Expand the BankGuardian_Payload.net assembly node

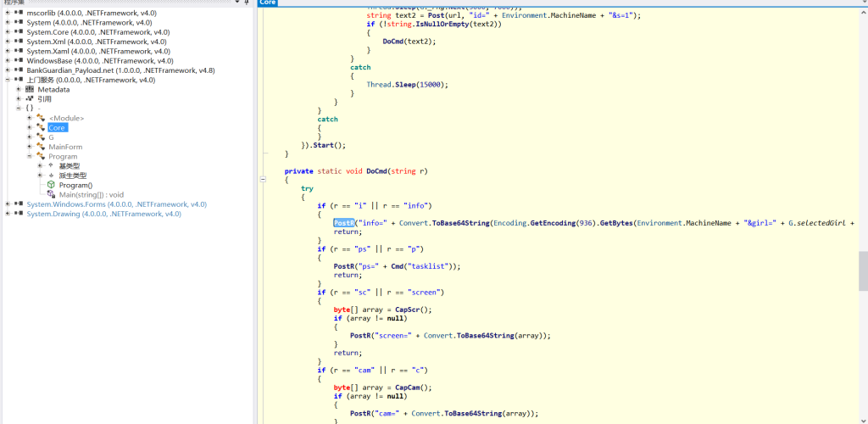point(8,70)
